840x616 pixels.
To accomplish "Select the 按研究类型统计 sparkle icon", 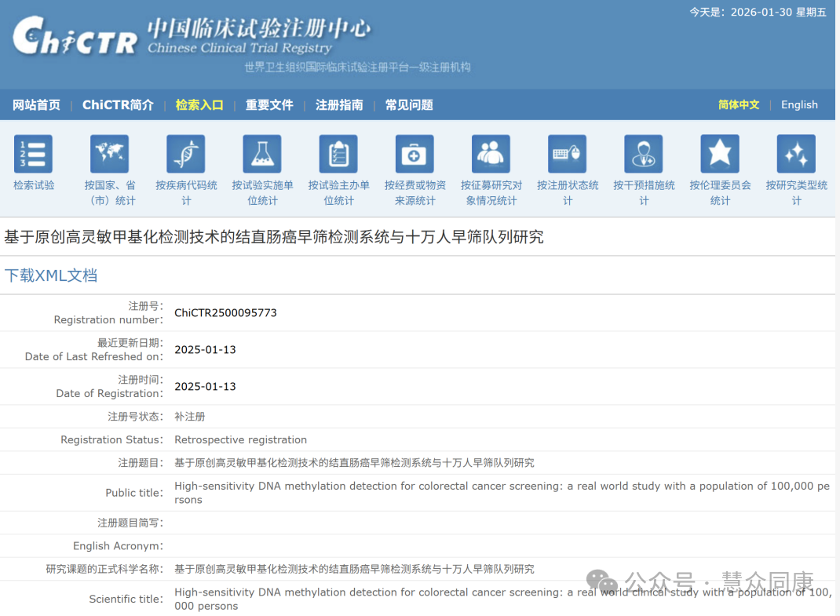I will click(x=795, y=154).
